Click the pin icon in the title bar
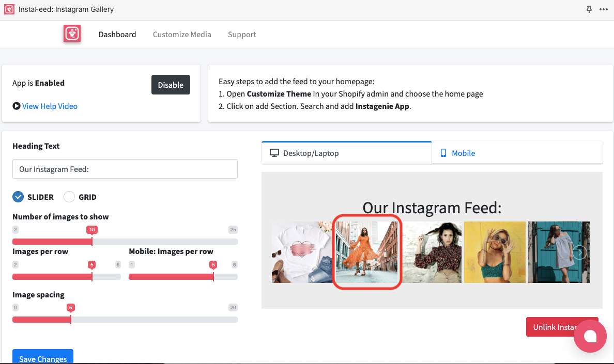This screenshot has height=364, width=614. (589, 9)
